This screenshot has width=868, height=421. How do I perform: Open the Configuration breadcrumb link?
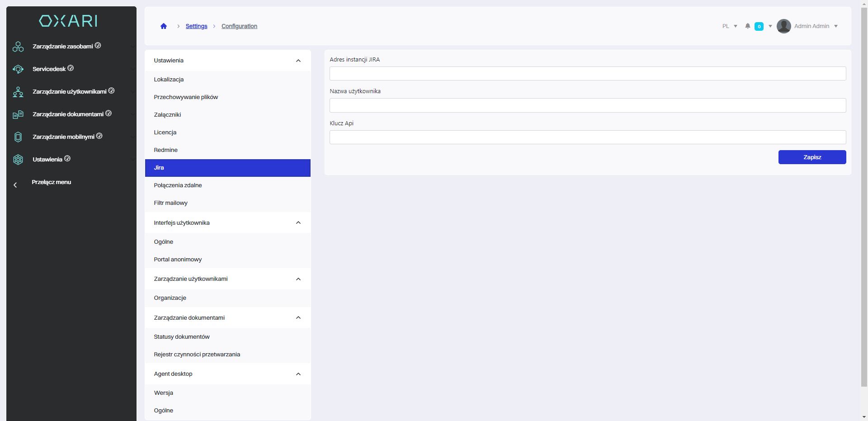(x=239, y=26)
